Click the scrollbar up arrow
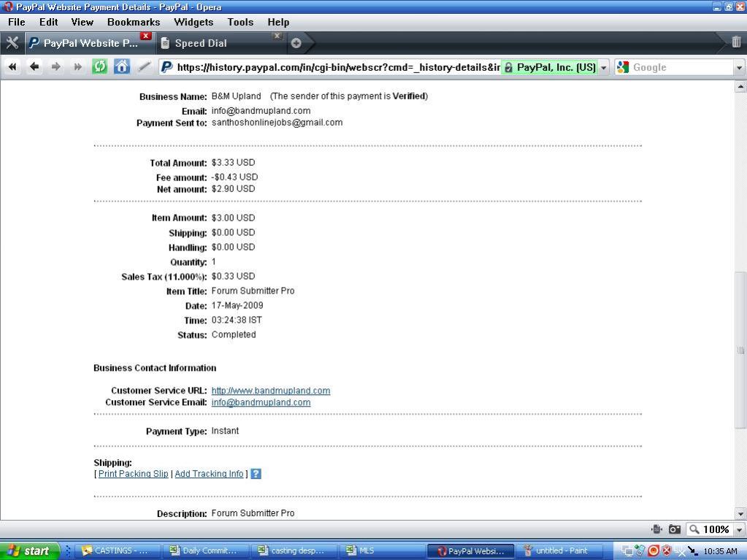 point(740,87)
